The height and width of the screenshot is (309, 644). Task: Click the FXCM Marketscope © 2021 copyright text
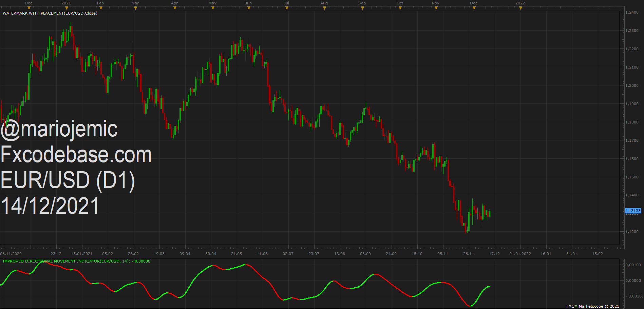[593, 306]
